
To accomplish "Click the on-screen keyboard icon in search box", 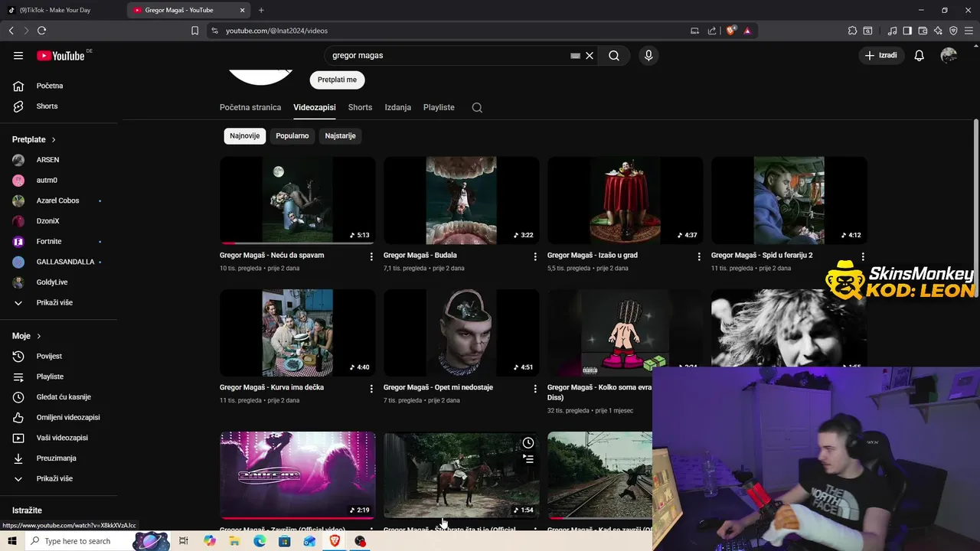I will pyautogui.click(x=575, y=55).
